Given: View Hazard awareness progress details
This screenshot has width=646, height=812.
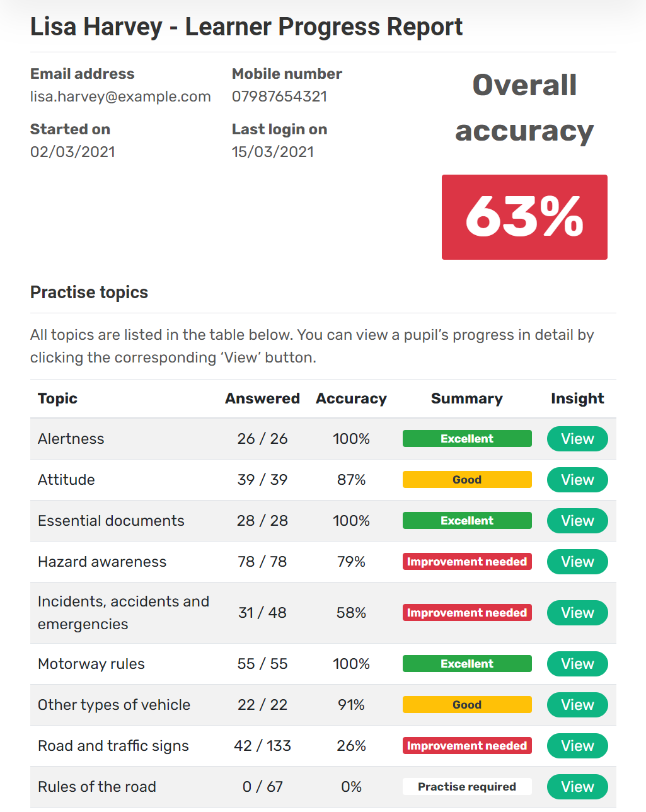Looking at the screenshot, I should click(x=577, y=562).
